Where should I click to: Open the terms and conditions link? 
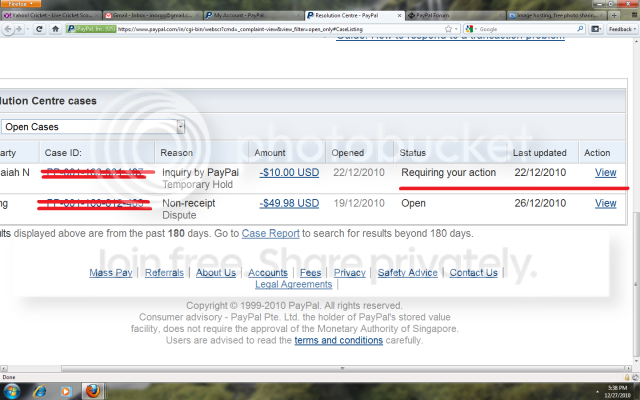pos(338,340)
